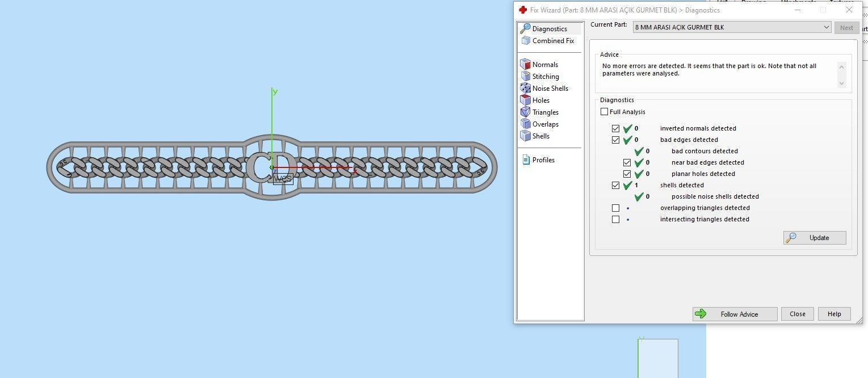This screenshot has width=868, height=378.
Task: Click the Update button label
Action: 819,238
